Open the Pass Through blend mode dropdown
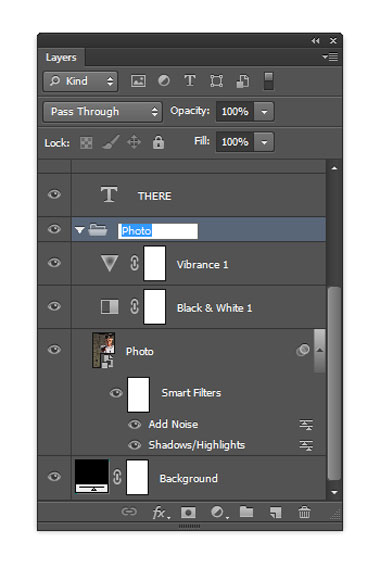Viewport: 380px width, 568px height. coord(103,111)
